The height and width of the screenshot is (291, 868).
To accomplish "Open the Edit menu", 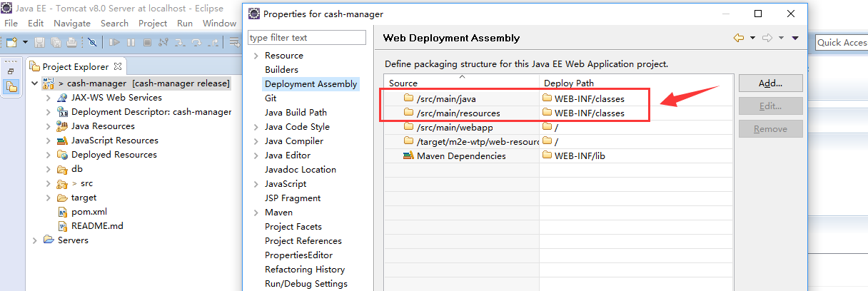I will tap(36, 23).
